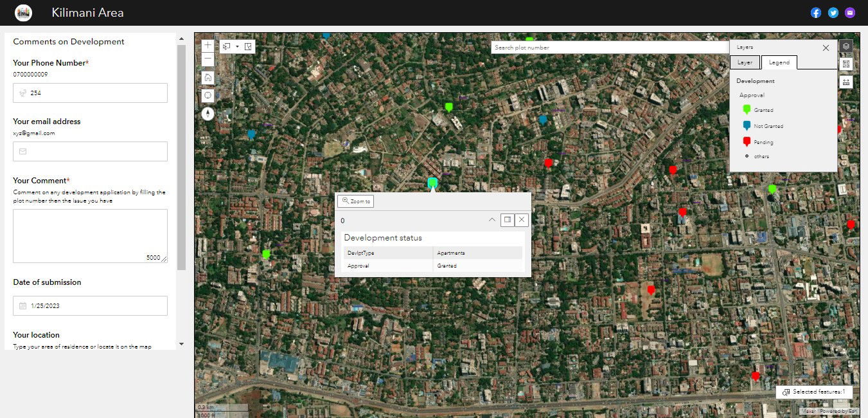This screenshot has height=418, width=868.
Task: Activate the select features tool icon
Action: tap(226, 46)
